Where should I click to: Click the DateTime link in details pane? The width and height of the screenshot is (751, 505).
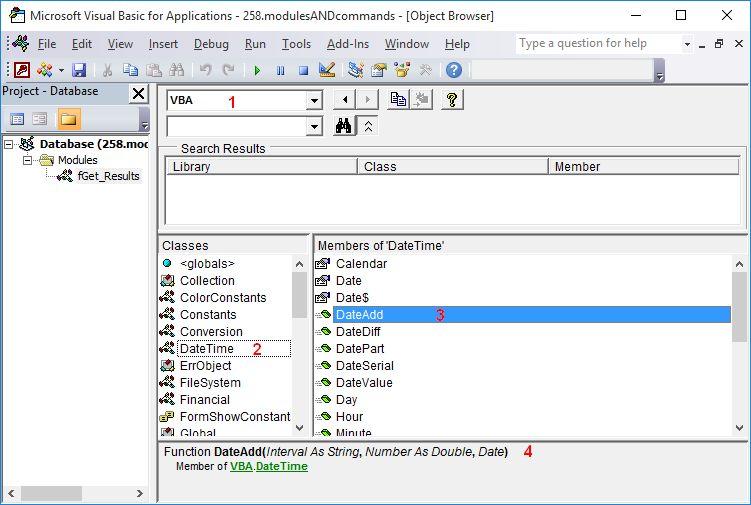coord(282,466)
